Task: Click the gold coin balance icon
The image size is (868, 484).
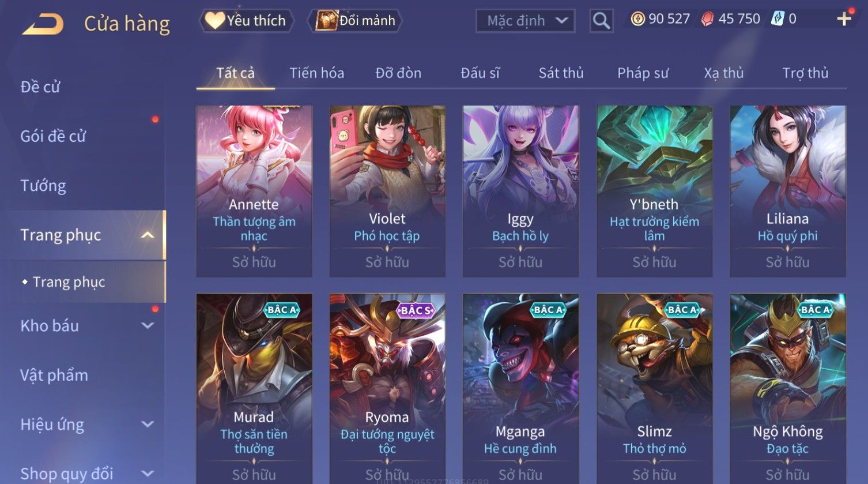Action: pyautogui.click(x=637, y=19)
